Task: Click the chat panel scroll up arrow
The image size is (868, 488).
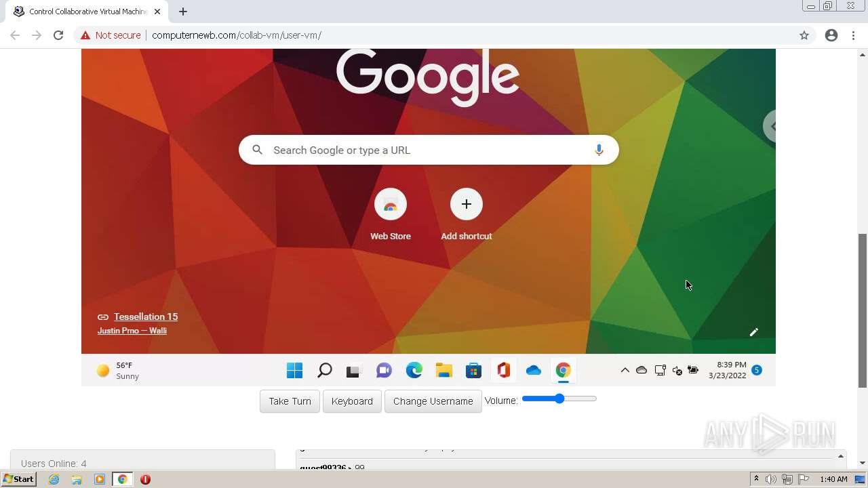Action: [x=841, y=456]
